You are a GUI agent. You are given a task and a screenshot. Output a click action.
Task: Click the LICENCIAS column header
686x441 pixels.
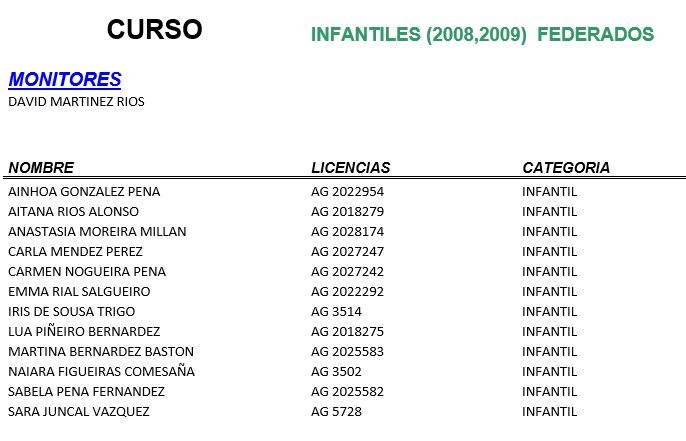click(350, 168)
